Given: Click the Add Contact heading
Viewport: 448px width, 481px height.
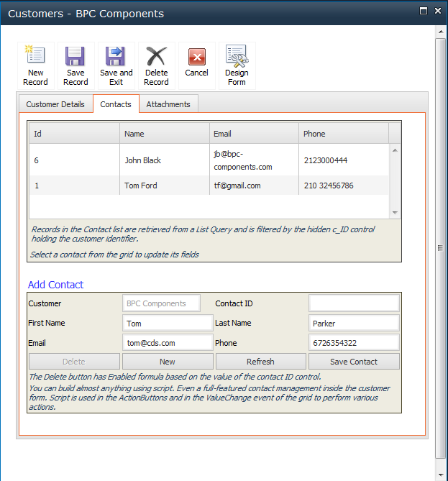Looking at the screenshot, I should [x=55, y=285].
